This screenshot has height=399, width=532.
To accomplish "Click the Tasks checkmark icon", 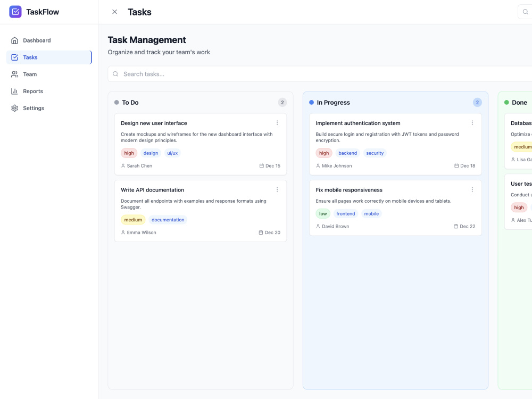I will pos(14,57).
